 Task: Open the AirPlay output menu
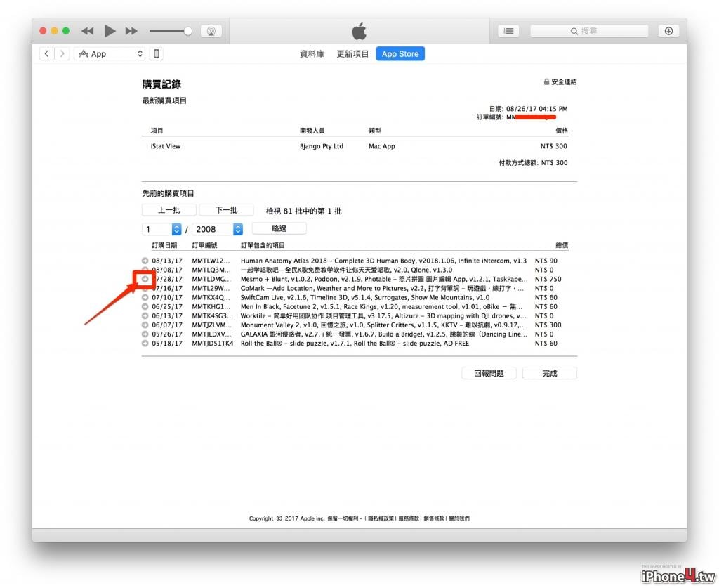(211, 31)
